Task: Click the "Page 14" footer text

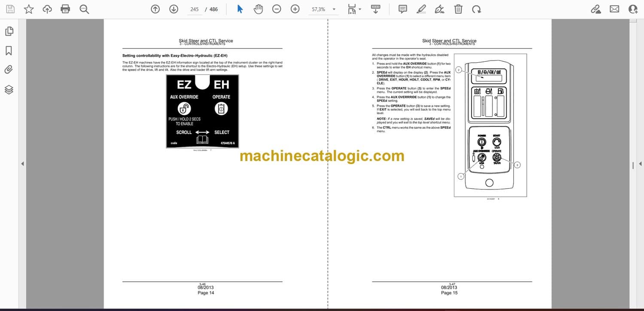Action: (x=206, y=293)
